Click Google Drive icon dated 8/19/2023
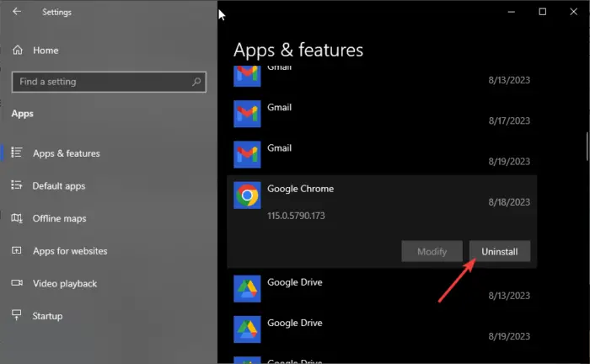 (247, 329)
